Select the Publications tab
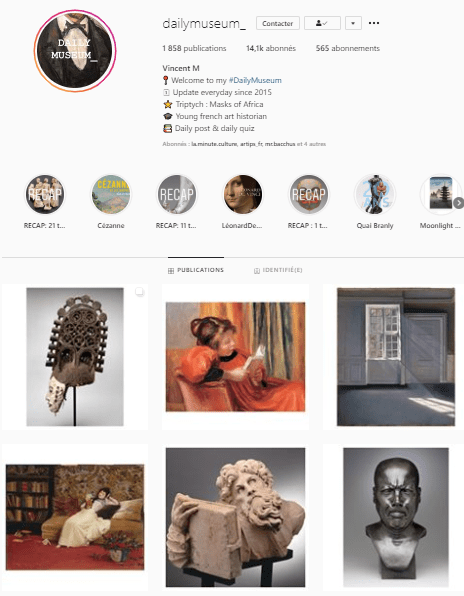Viewport: 464px width, 596px height. point(196,270)
